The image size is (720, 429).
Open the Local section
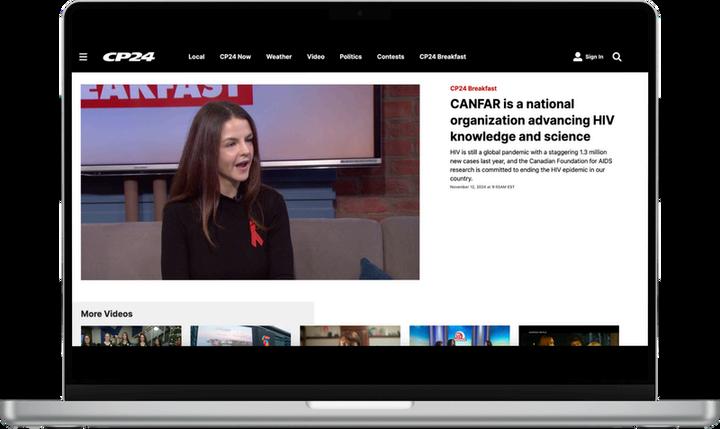196,57
